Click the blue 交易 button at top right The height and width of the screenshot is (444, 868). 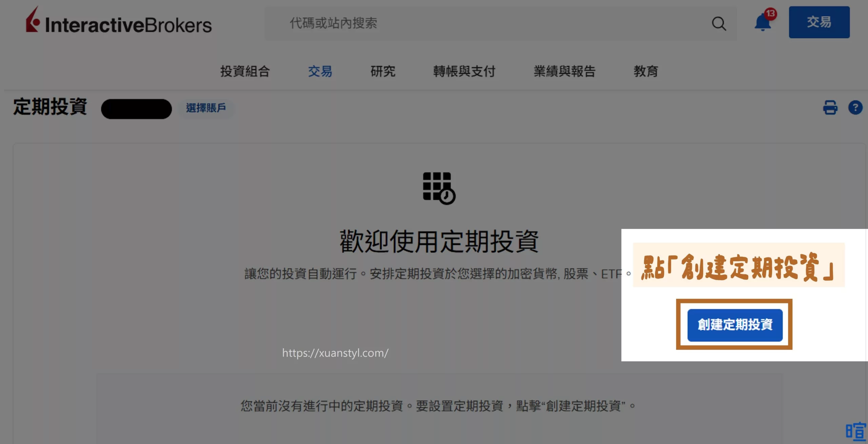coord(819,22)
